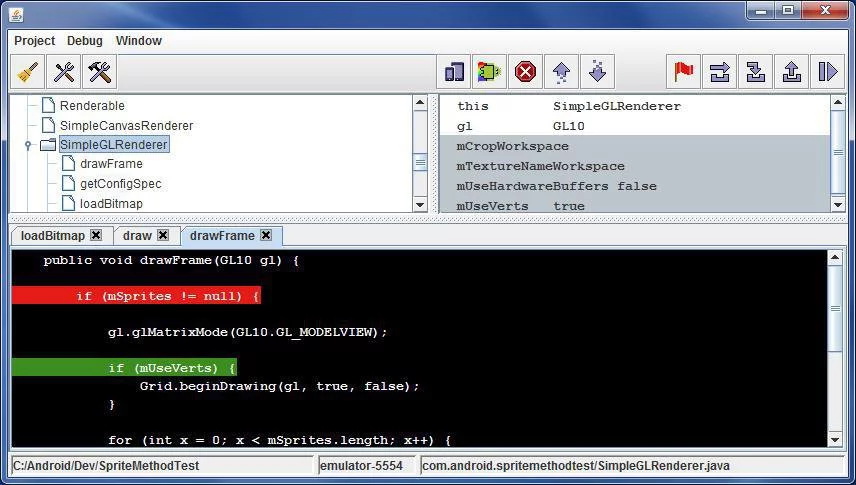856x485 pixels.
Task: Click code editor scroll down arrow
Action: click(835, 439)
